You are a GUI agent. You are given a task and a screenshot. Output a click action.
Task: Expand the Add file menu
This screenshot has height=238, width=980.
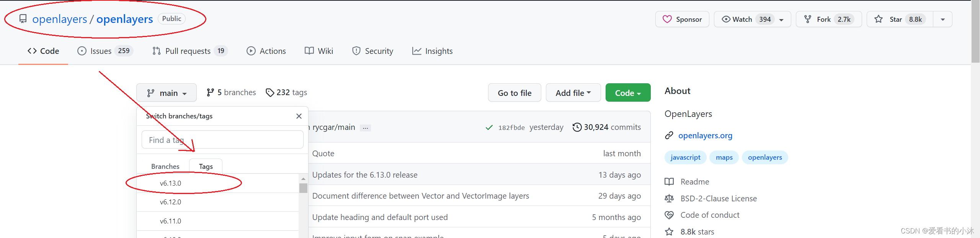click(x=573, y=93)
